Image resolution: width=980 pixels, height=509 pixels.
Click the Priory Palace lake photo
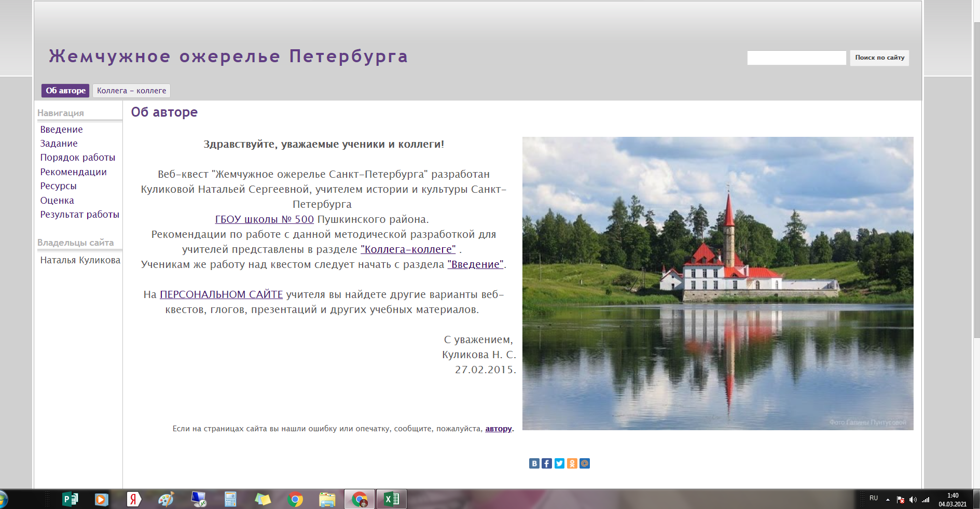[717, 283]
